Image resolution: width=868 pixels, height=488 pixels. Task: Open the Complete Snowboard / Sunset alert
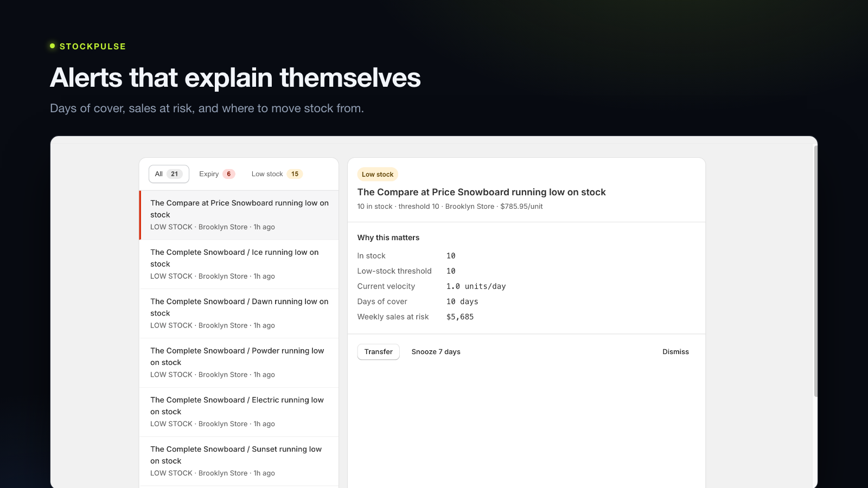point(239,461)
